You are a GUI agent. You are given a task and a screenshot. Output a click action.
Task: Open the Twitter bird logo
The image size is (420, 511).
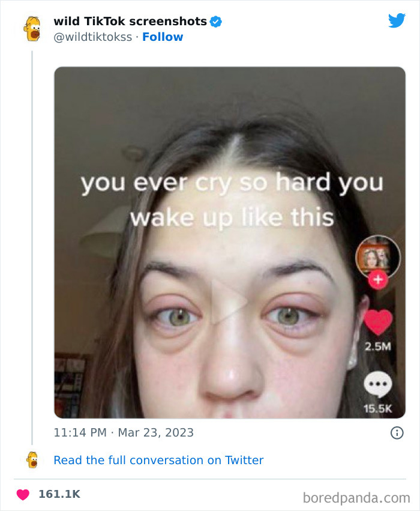397,21
